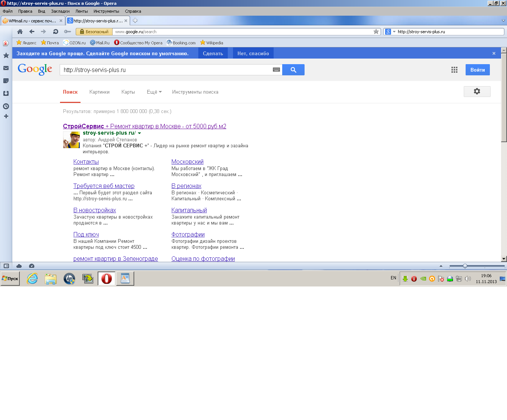The height and width of the screenshot is (420, 507).
Task: Click the Opera Home toolbar icon
Action: [x=20, y=32]
